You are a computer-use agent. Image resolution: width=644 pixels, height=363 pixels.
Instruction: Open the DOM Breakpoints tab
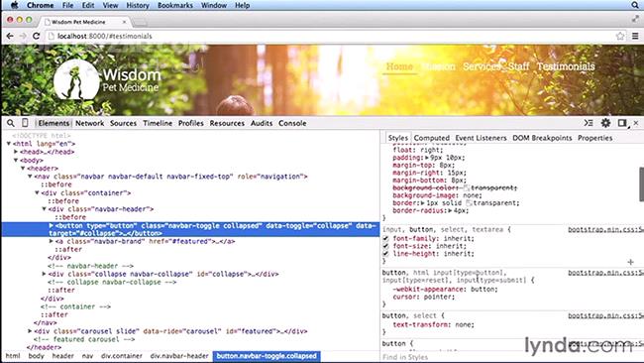542,138
